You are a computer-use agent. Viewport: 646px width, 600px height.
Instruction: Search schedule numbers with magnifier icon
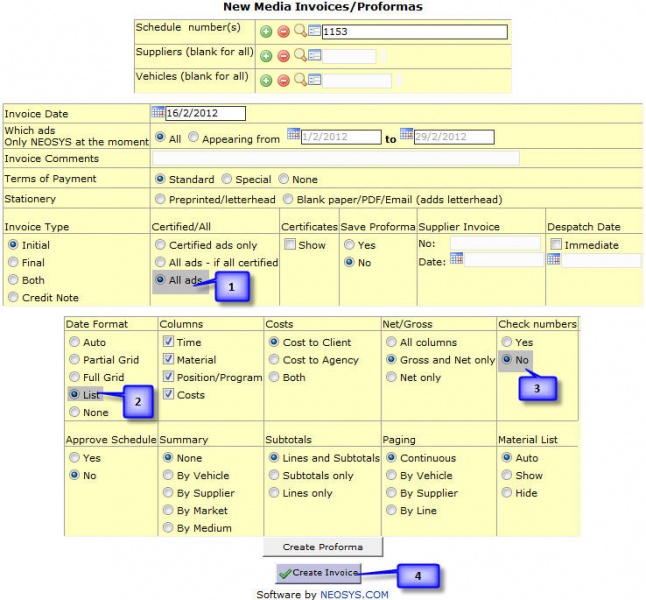point(300,30)
